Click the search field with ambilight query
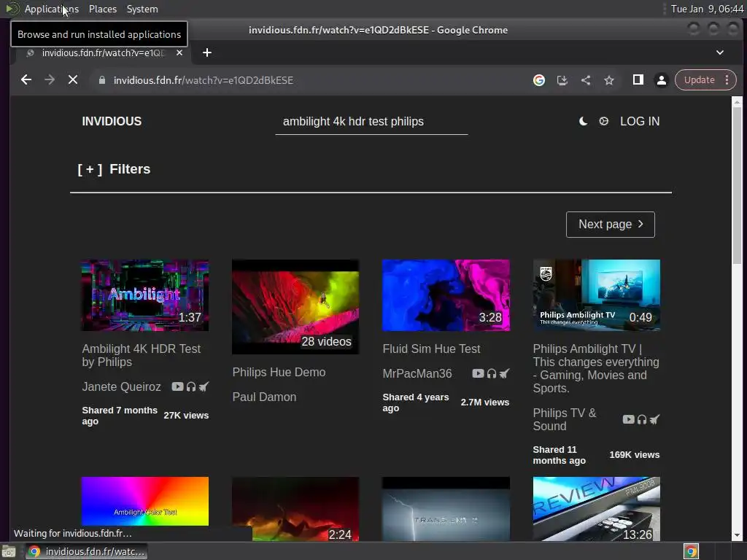The image size is (747, 560). [371, 122]
